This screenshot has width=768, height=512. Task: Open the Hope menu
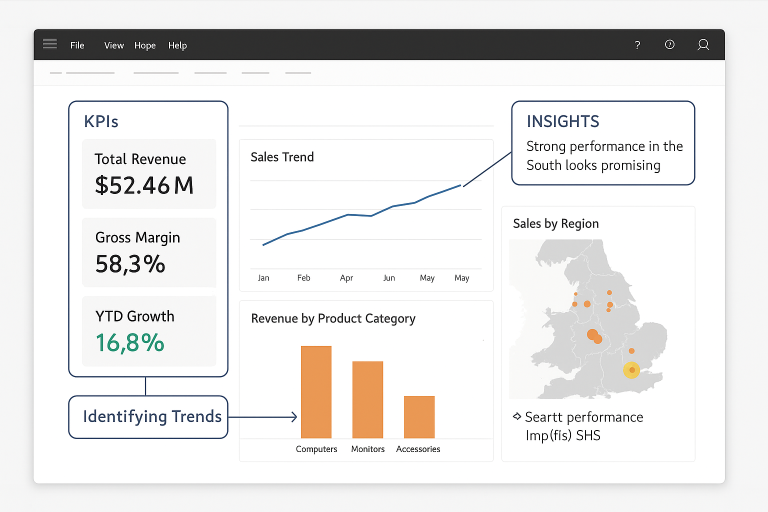pyautogui.click(x=145, y=45)
